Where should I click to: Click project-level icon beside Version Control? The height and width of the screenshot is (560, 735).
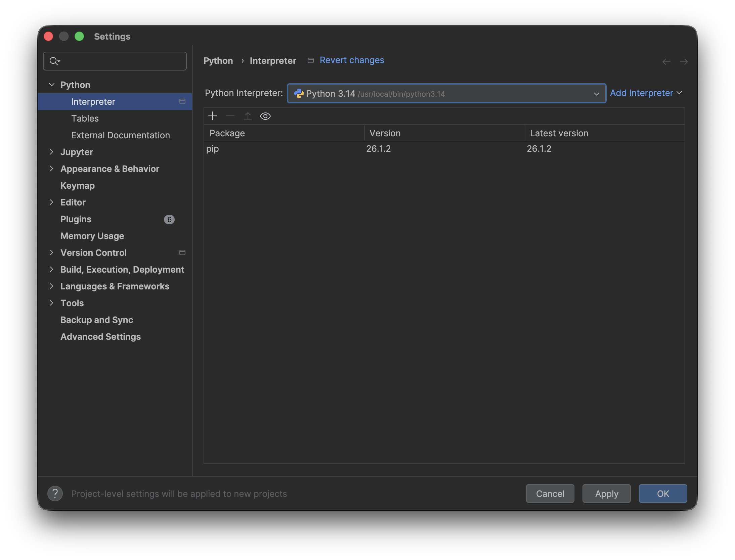[x=182, y=252]
